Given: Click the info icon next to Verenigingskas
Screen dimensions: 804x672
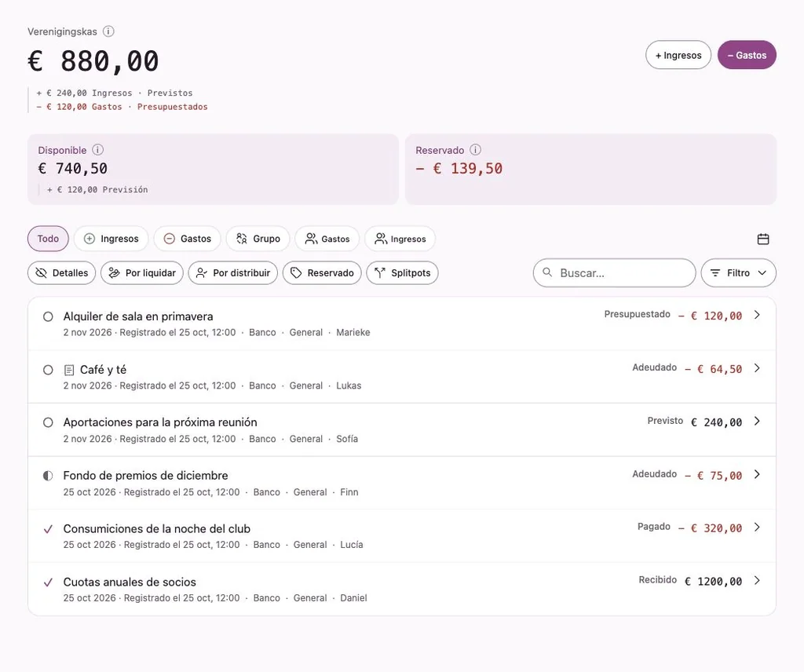Looking at the screenshot, I should point(108,31).
